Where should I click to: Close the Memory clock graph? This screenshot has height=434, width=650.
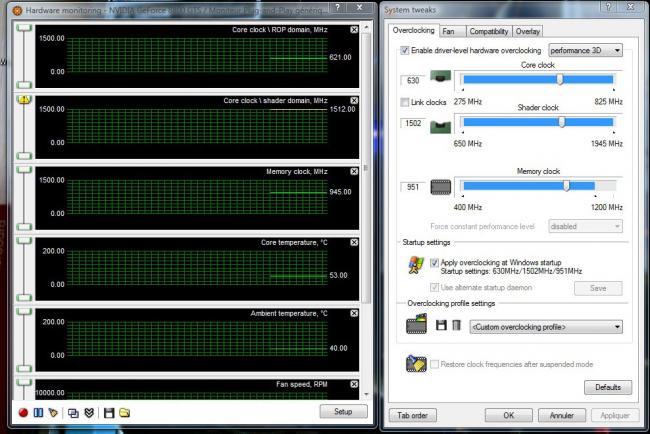(354, 171)
